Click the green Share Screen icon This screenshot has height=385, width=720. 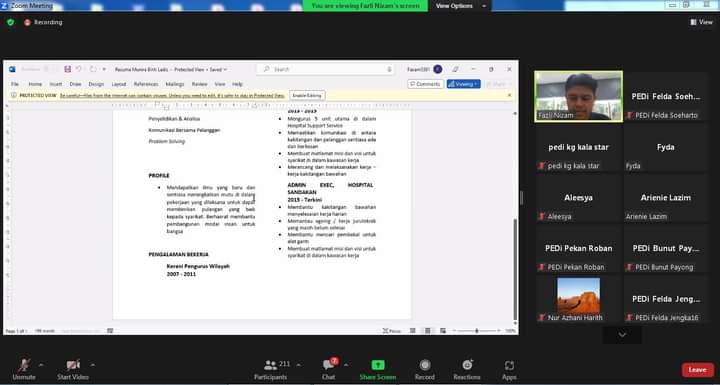(x=378, y=365)
